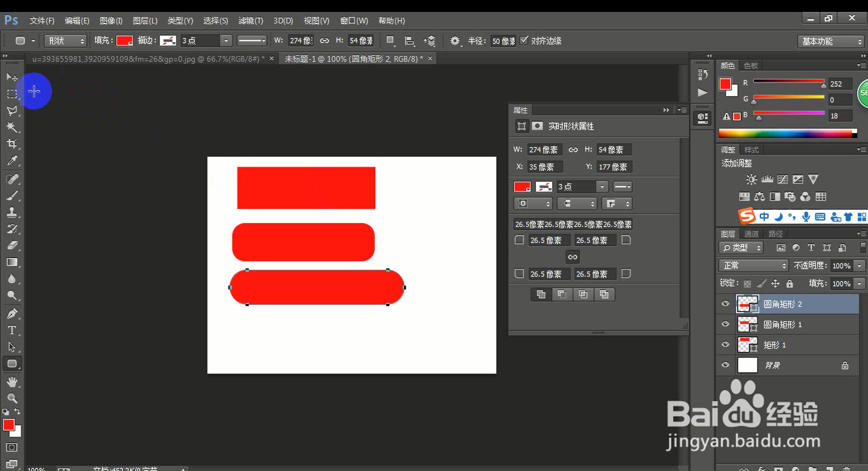Open the gear settings in options bar
This screenshot has width=868, height=471.
(x=455, y=41)
